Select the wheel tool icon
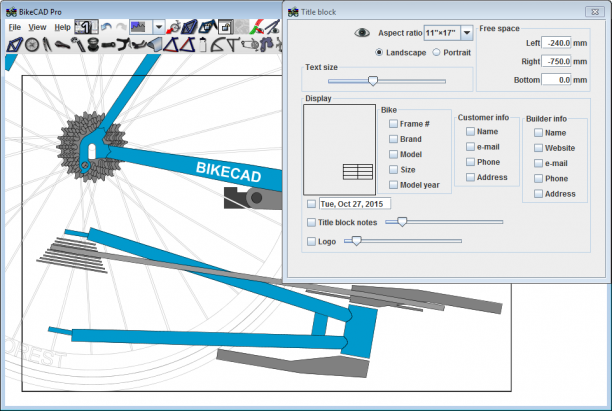 (x=32, y=44)
